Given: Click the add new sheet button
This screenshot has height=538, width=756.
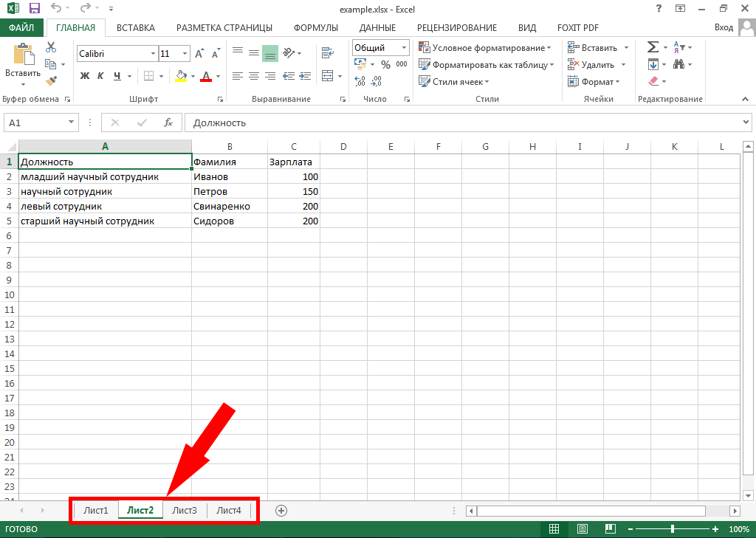Looking at the screenshot, I should click(281, 510).
